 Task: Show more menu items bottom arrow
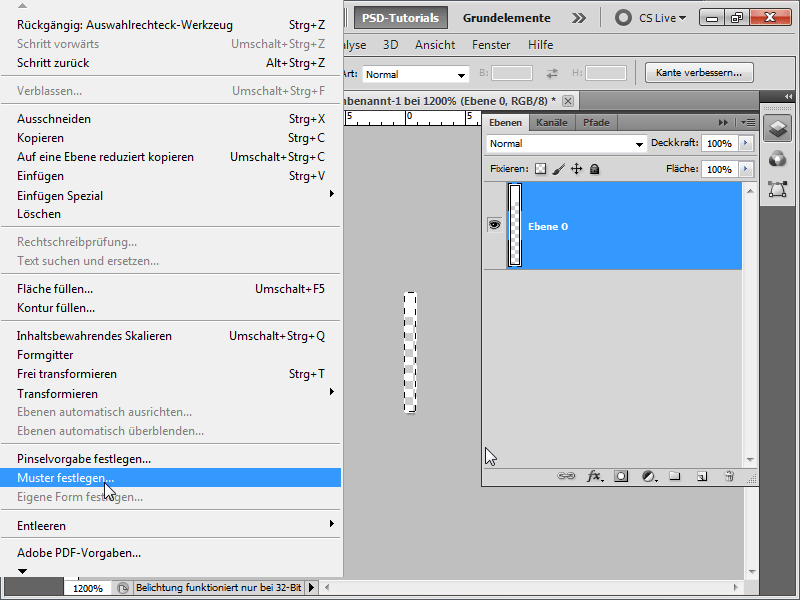22,571
